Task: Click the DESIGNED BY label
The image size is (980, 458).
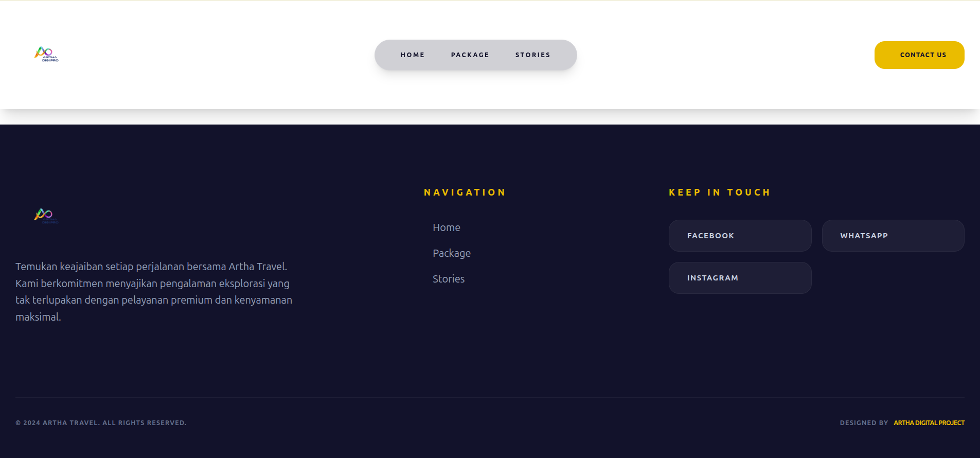Action: pos(864,423)
